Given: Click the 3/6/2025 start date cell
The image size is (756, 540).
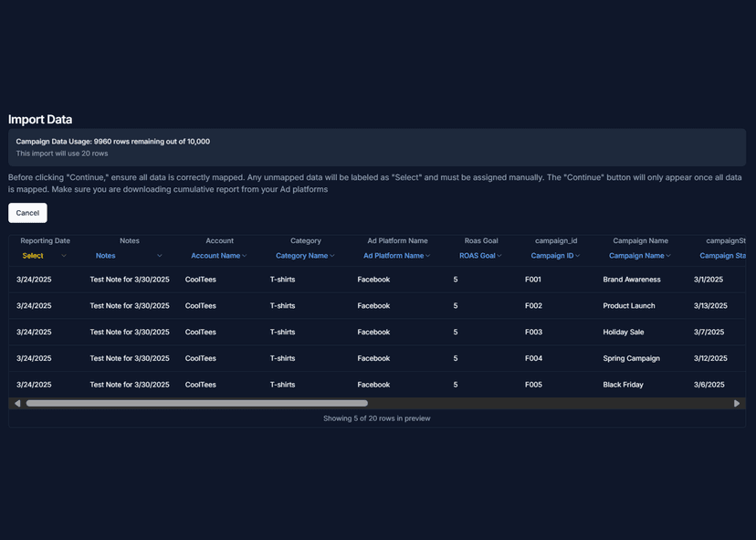Looking at the screenshot, I should coord(709,385).
